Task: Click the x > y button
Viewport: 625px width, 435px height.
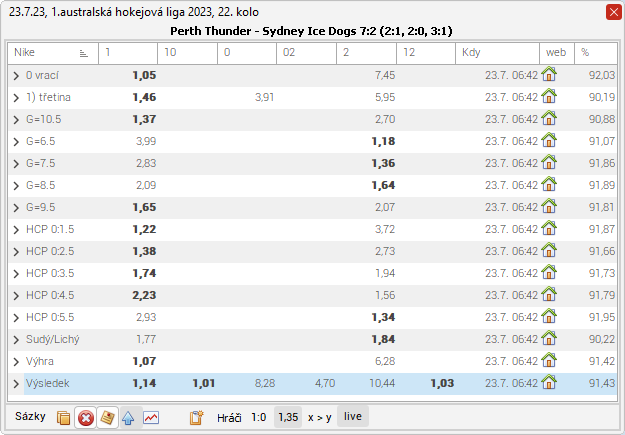Action: click(320, 417)
